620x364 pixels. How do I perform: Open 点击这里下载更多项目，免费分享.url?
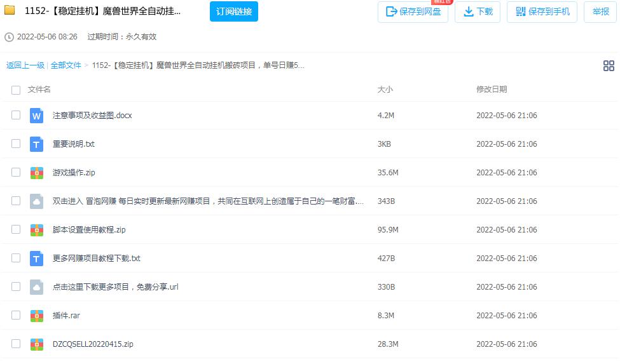coord(116,287)
